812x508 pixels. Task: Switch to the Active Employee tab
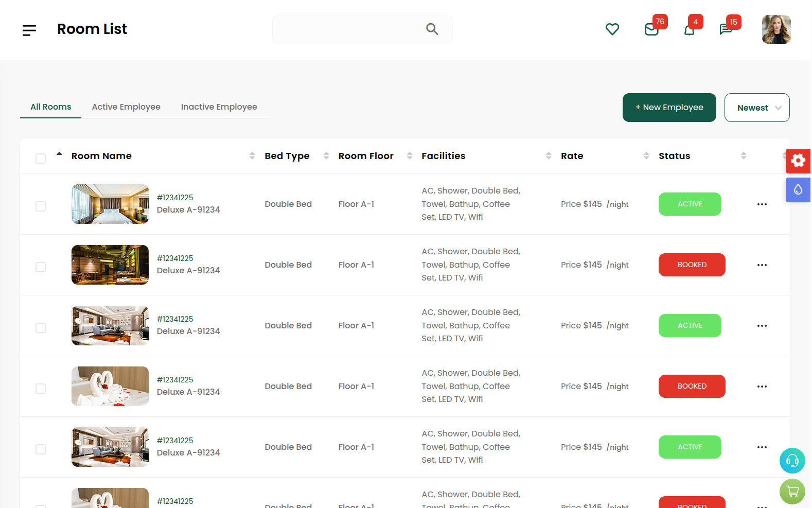(126, 107)
